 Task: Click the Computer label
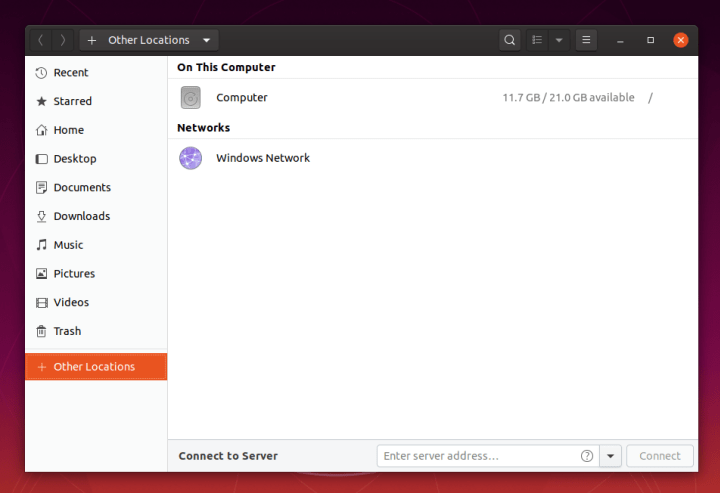[x=242, y=97]
